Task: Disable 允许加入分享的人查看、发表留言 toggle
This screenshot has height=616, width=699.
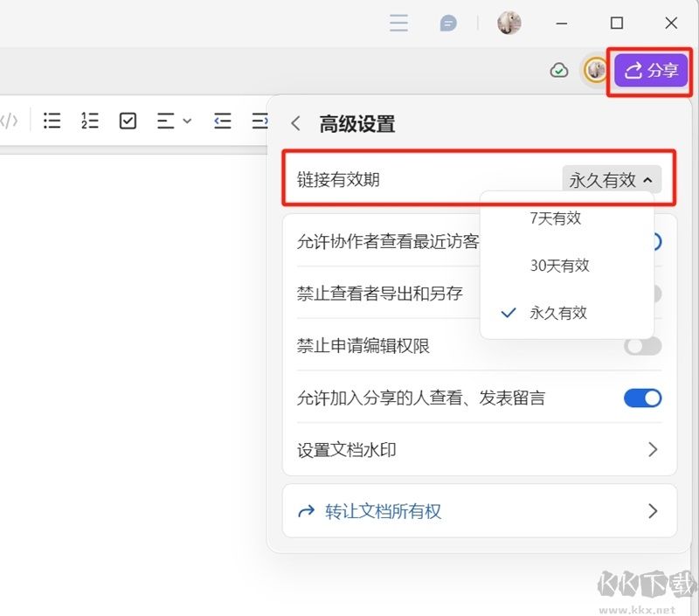Action: coord(642,398)
